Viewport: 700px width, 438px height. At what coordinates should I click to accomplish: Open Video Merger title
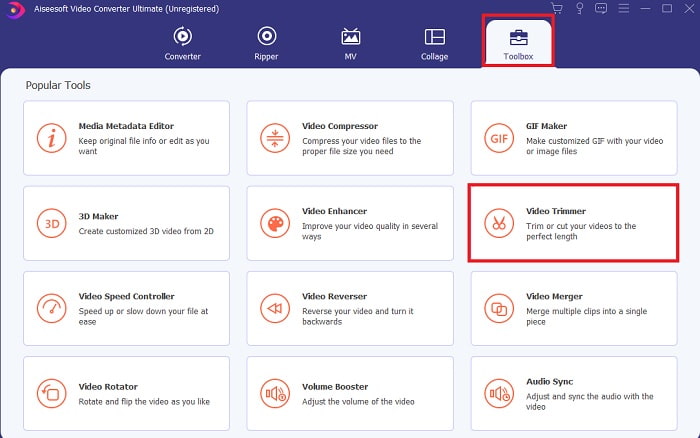pyautogui.click(x=554, y=296)
